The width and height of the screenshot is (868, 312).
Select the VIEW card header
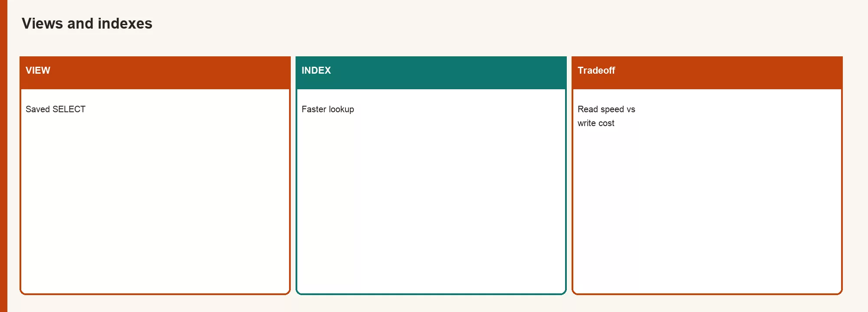tap(155, 73)
